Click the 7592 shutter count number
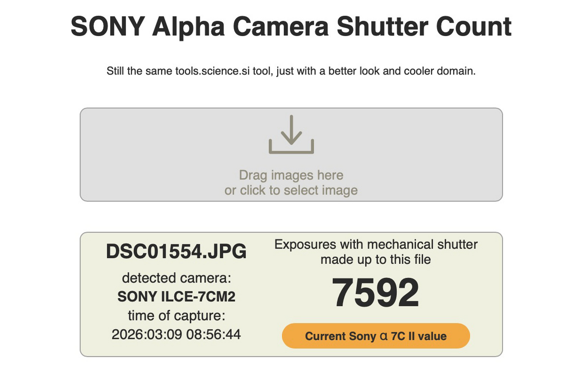588x369 pixels. [376, 293]
